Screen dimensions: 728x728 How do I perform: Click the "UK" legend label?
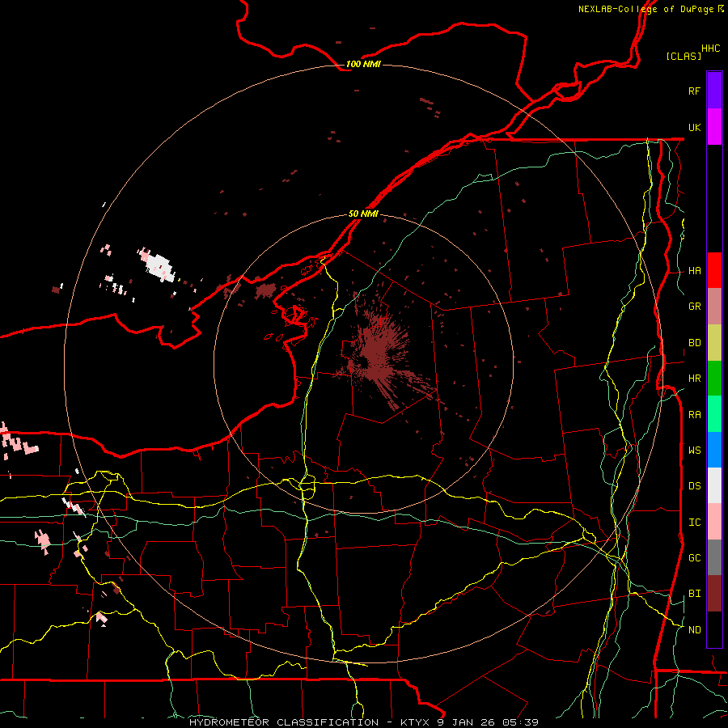click(695, 127)
